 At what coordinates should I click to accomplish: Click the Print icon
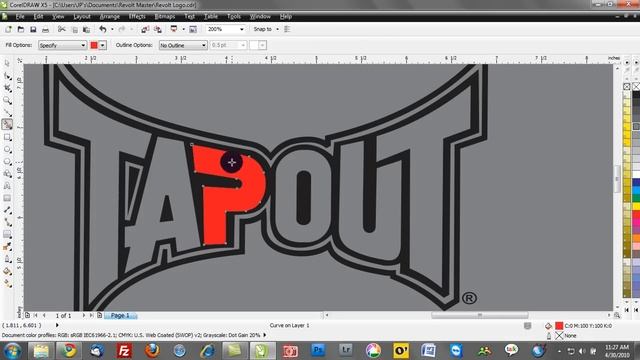(x=45, y=29)
